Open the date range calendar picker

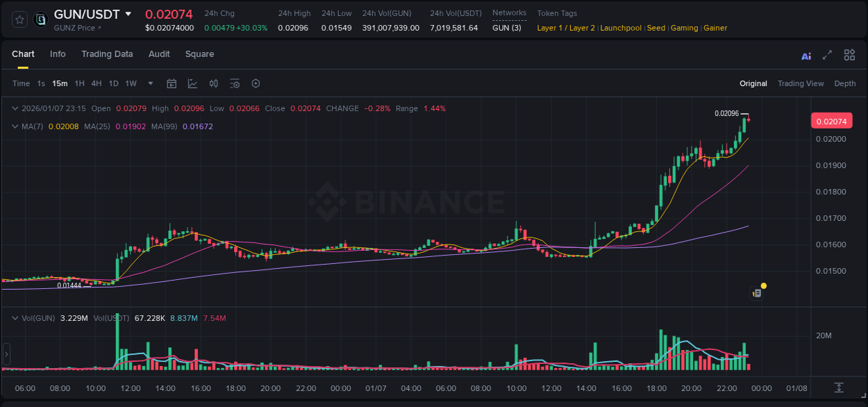[172, 83]
